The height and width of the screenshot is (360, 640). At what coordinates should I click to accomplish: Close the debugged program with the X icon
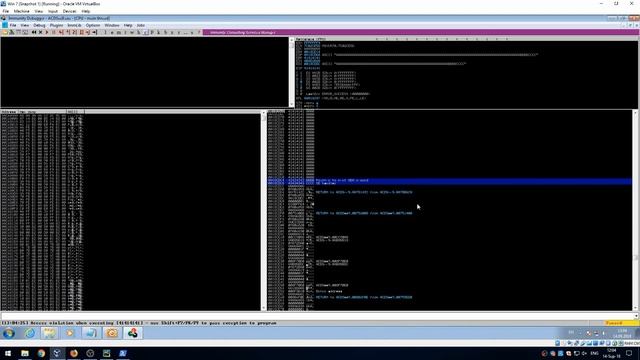point(40,32)
